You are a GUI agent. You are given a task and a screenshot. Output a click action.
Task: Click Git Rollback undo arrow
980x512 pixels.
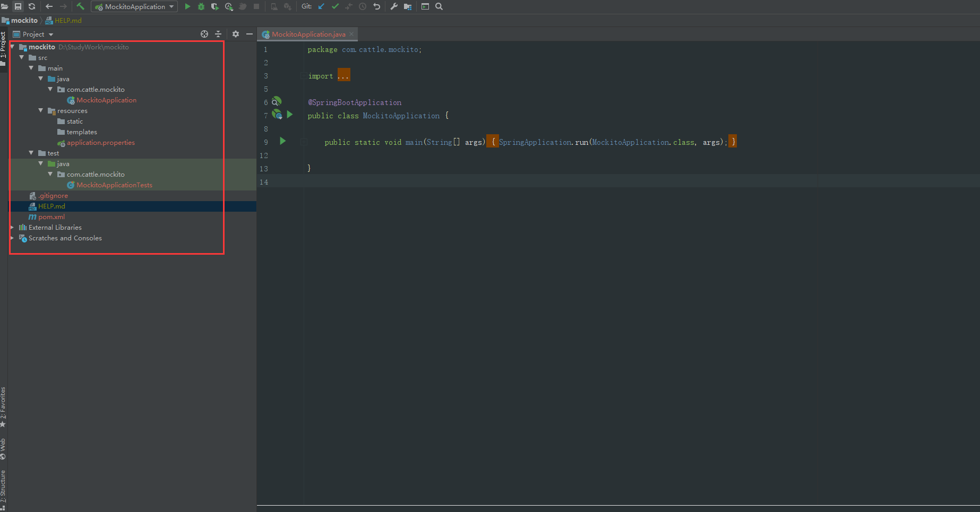[376, 6]
